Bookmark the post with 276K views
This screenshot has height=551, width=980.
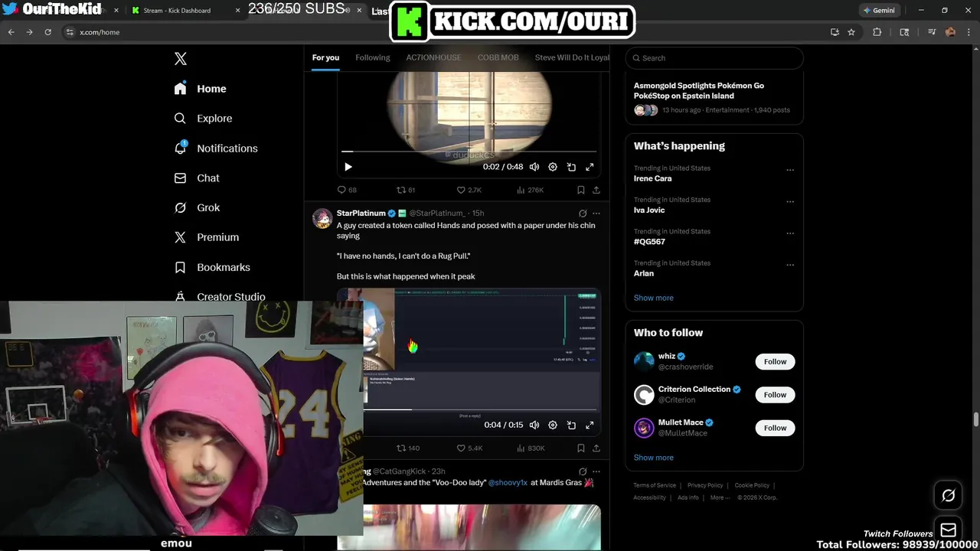pos(581,190)
